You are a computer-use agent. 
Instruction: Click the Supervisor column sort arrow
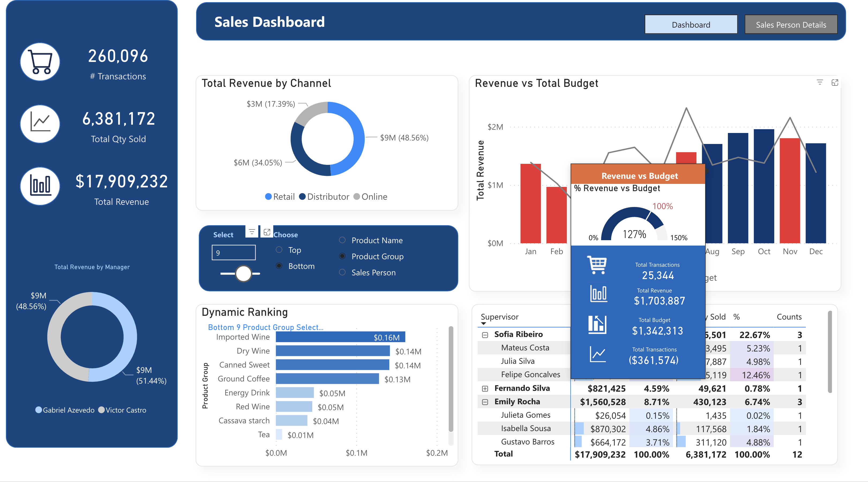(484, 324)
